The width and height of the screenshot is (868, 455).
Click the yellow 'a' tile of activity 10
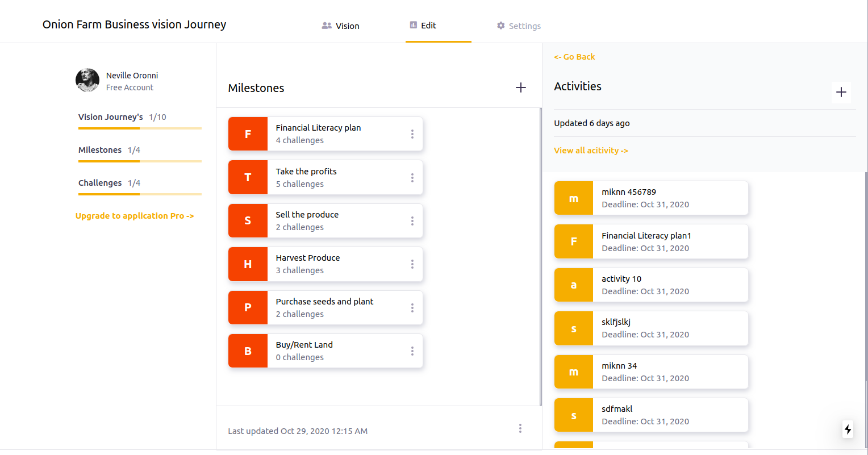[574, 285]
